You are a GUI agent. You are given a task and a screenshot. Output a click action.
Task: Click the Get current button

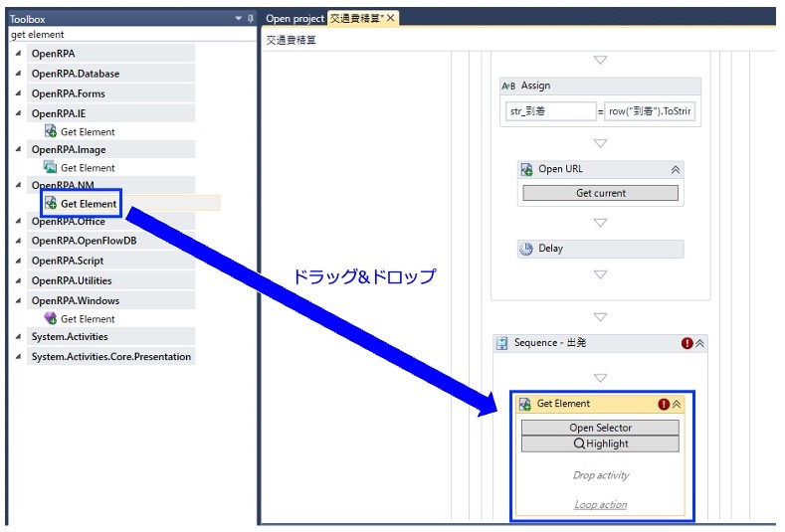point(600,193)
